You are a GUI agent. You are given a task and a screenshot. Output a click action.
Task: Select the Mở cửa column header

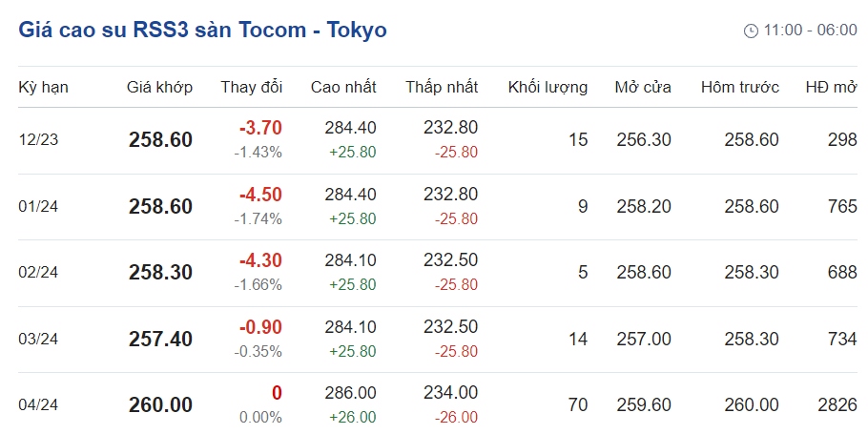coord(643,88)
